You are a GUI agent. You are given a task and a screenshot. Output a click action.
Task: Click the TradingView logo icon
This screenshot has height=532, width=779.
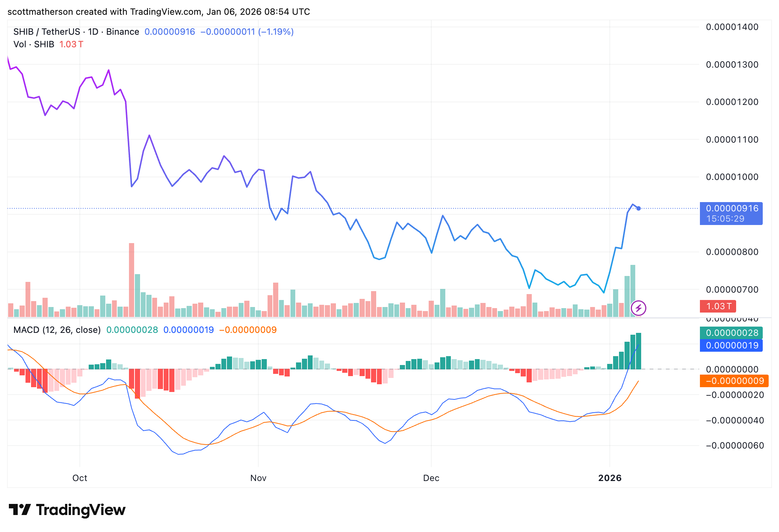(20, 510)
